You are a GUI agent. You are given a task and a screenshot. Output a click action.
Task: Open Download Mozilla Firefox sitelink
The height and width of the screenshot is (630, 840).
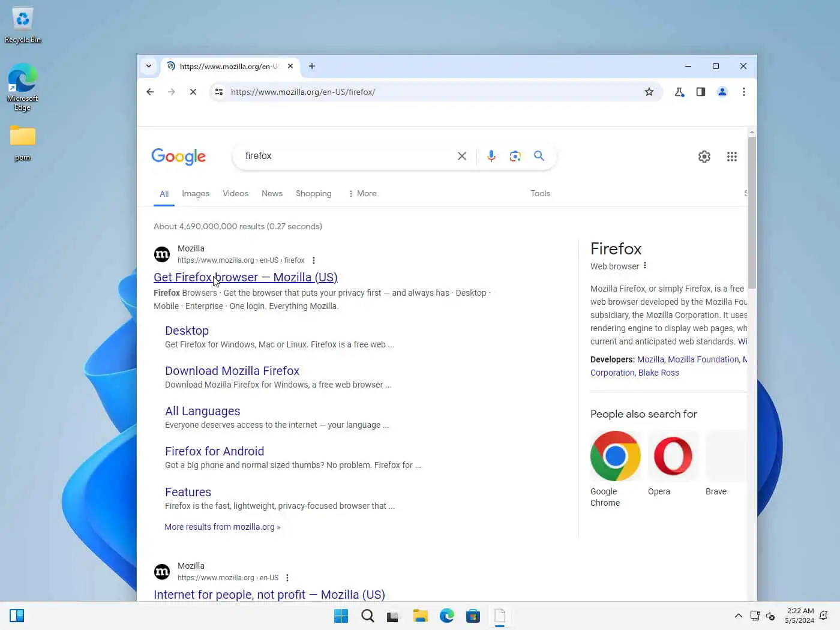tap(232, 371)
